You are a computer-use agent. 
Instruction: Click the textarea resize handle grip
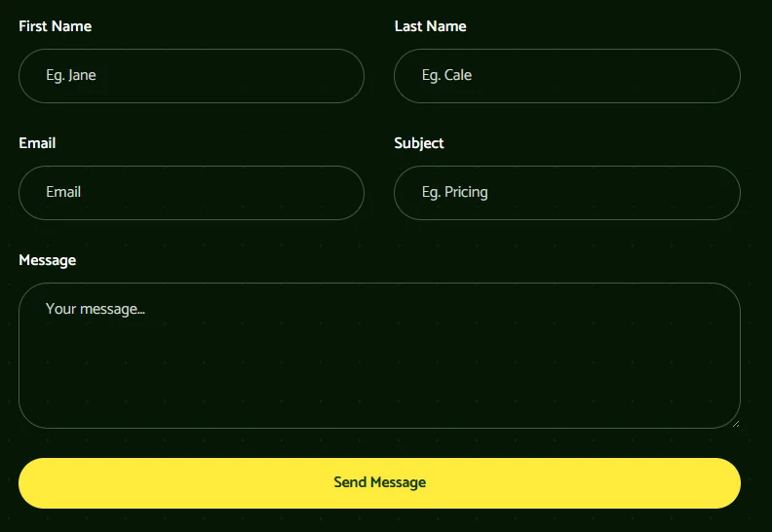[736, 424]
